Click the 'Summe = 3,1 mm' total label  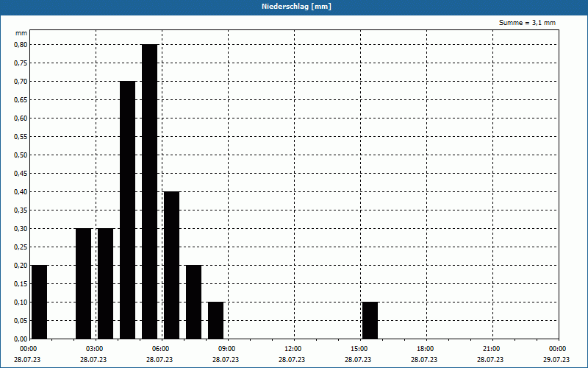[527, 23]
